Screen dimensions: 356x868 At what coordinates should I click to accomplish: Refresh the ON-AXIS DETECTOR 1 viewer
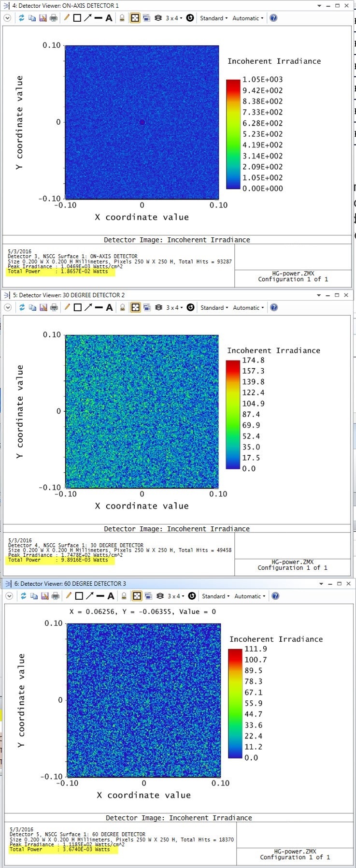(21, 18)
